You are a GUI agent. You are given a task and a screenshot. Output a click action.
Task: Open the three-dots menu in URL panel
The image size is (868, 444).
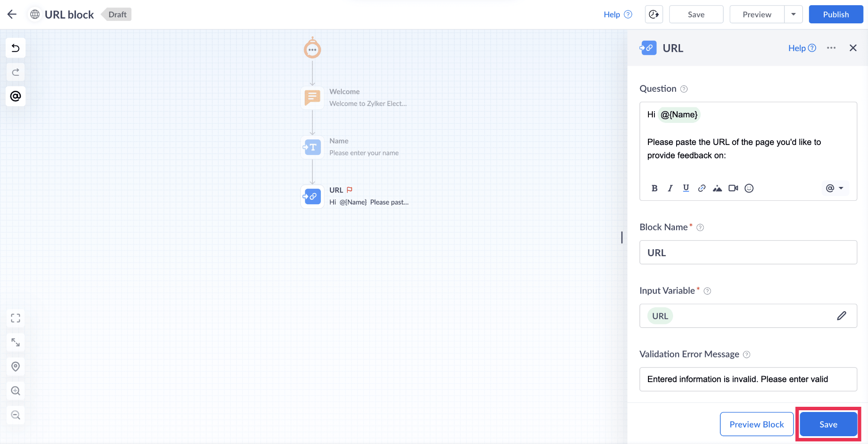point(831,48)
